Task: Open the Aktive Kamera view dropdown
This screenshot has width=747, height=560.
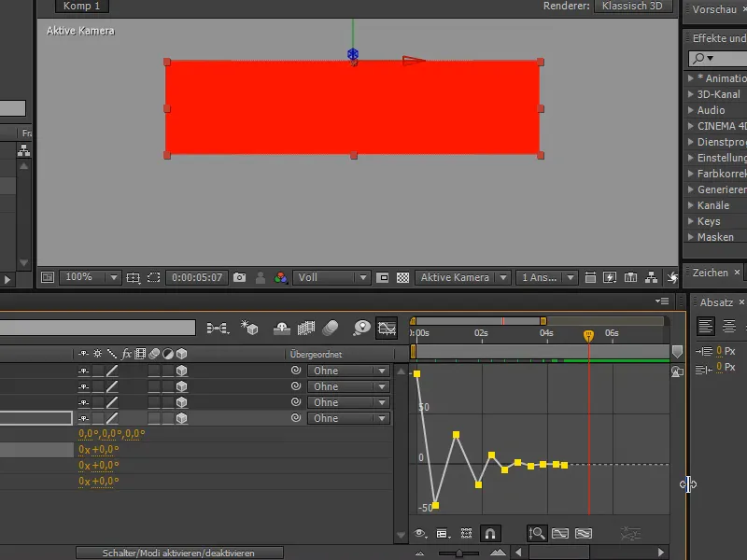Action: tap(462, 277)
